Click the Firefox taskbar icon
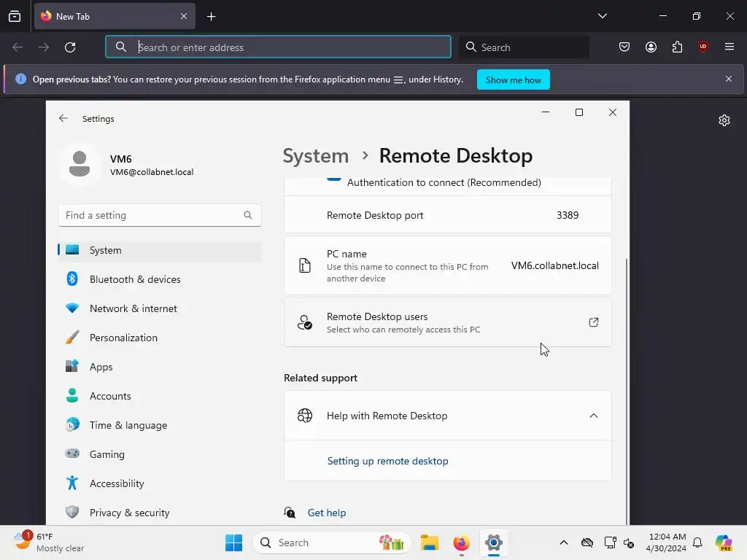The width and height of the screenshot is (747, 560). pyautogui.click(x=461, y=542)
